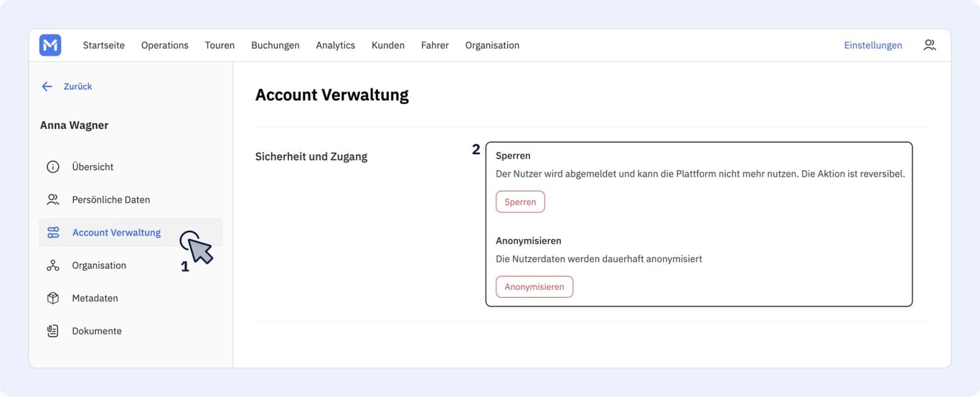
Task: Open the Fahrer menu item
Action: [x=435, y=45]
